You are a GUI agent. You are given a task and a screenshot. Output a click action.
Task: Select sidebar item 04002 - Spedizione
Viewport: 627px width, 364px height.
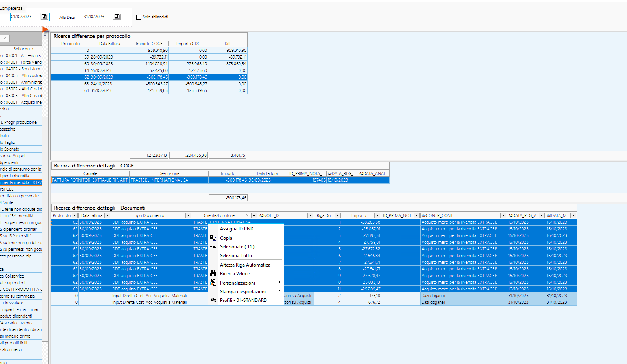pos(21,69)
